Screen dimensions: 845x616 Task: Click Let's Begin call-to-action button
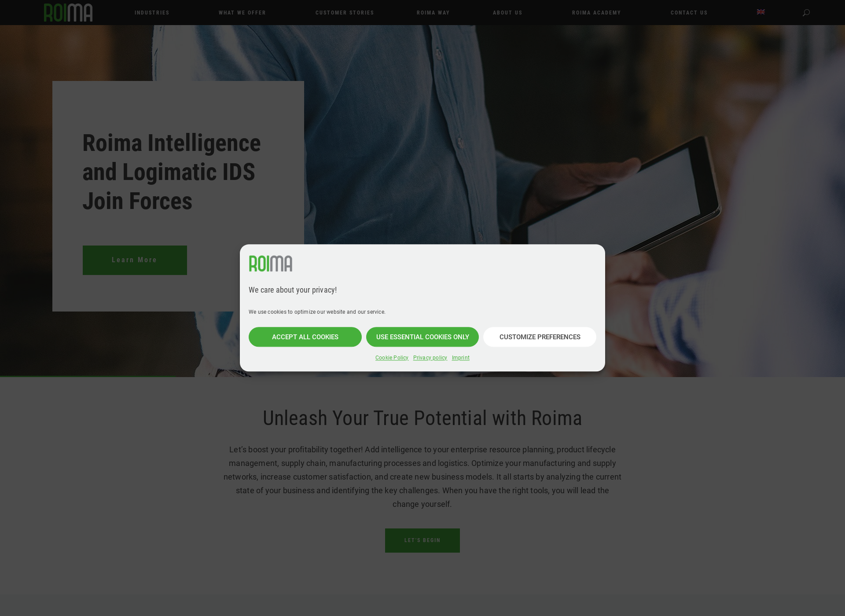coord(422,540)
